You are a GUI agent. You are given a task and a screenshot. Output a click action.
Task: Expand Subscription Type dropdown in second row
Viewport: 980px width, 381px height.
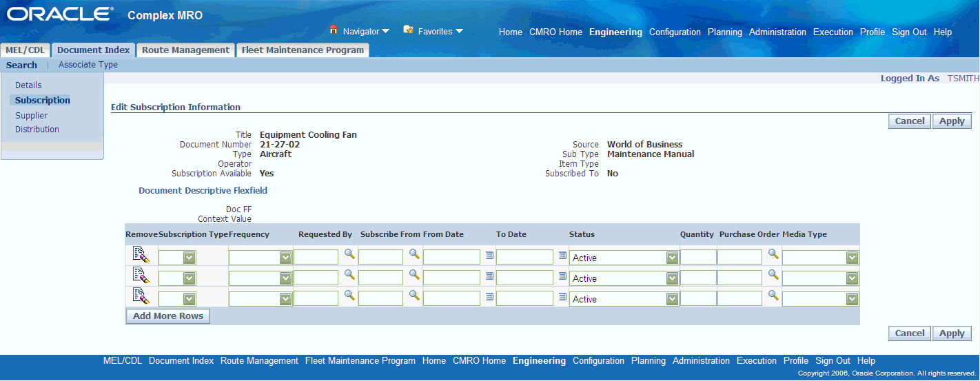click(x=177, y=278)
